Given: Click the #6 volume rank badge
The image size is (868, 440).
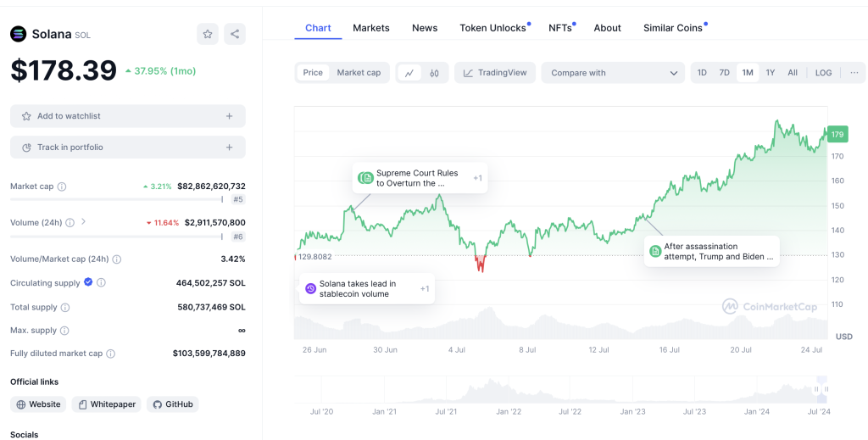Looking at the screenshot, I should [x=238, y=237].
